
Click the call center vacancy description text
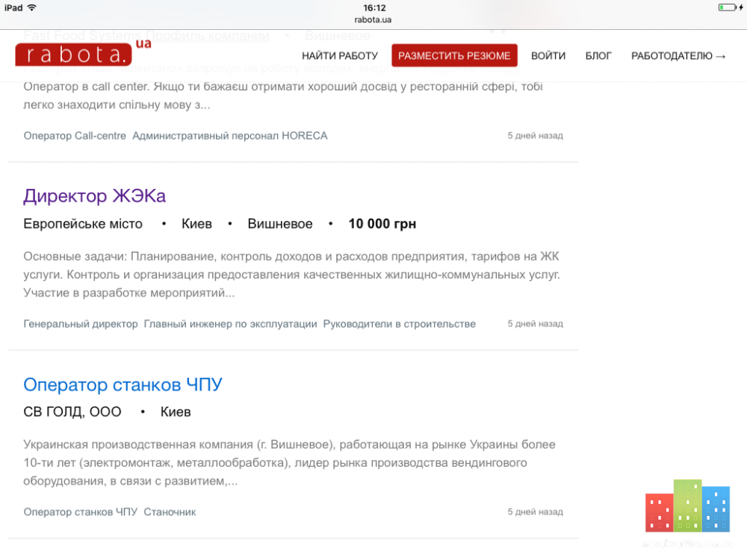point(283,96)
